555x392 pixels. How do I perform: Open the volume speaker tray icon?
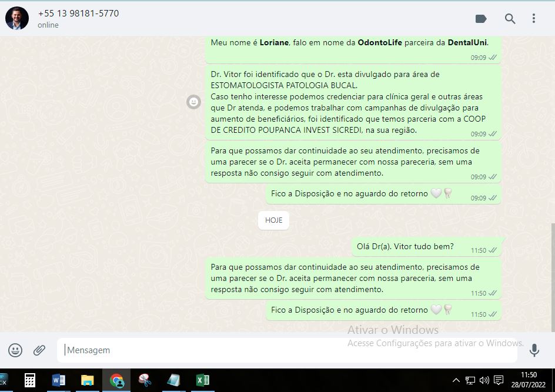coord(484,380)
